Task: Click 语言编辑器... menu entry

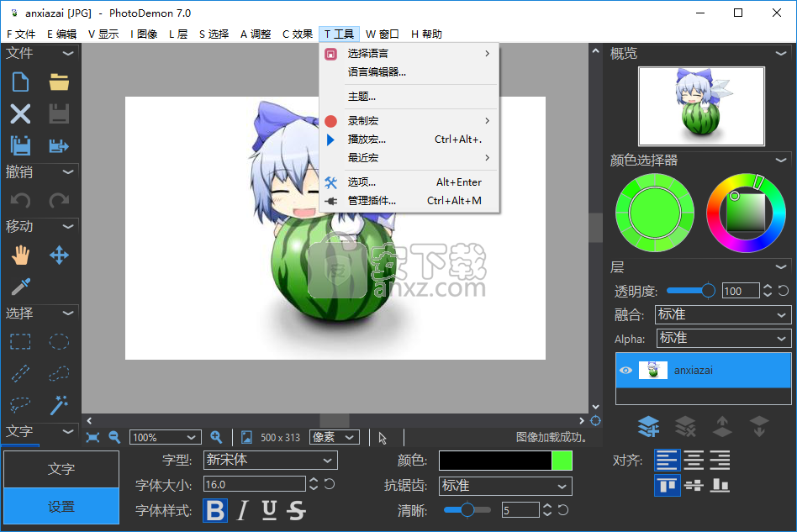Action: point(409,72)
